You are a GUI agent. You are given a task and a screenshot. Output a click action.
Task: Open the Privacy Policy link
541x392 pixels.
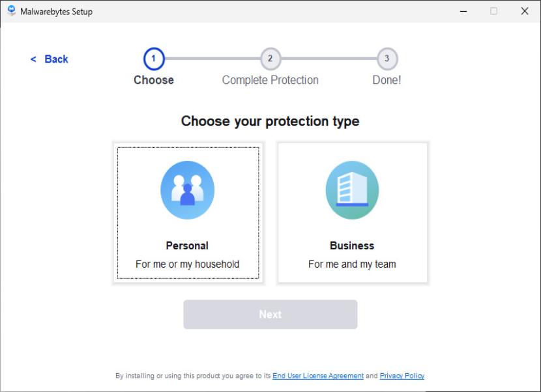click(x=402, y=376)
